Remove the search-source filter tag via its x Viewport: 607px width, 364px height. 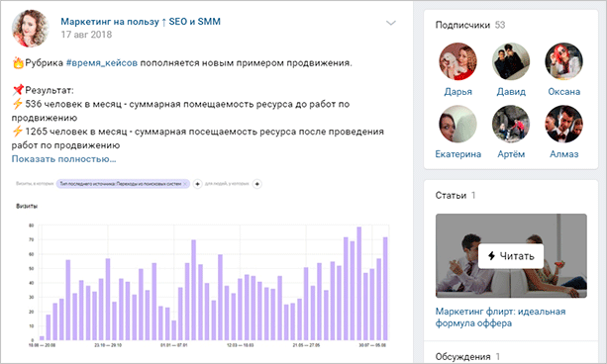point(185,184)
